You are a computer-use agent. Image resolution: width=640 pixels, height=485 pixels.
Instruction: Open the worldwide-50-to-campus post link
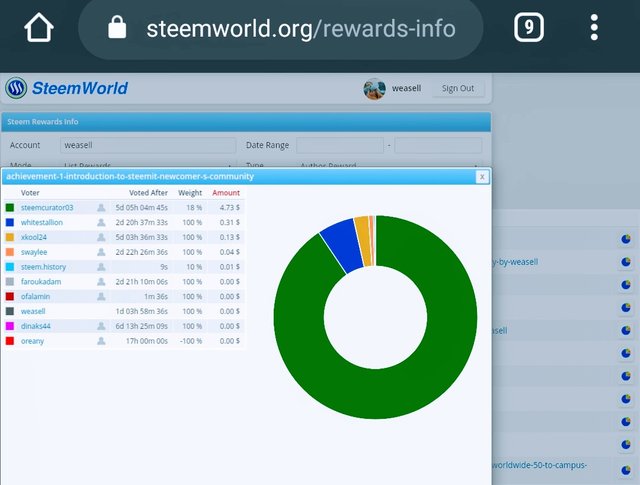click(540, 465)
